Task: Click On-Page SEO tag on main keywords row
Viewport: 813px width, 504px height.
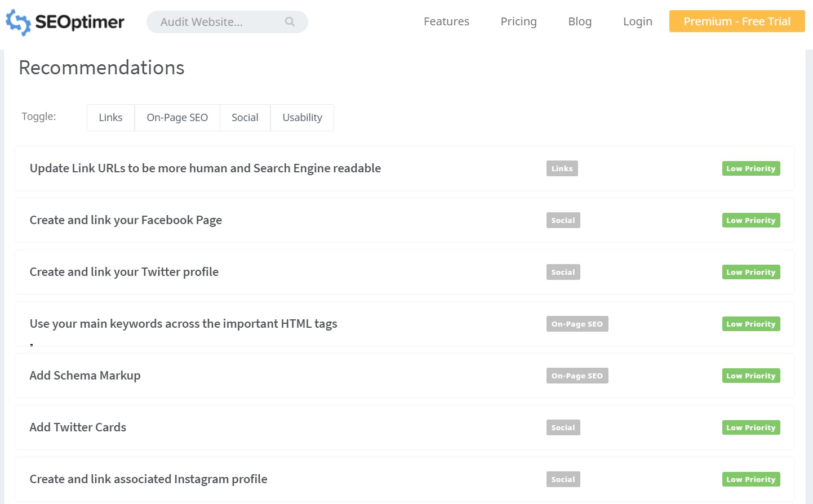Action: point(577,324)
